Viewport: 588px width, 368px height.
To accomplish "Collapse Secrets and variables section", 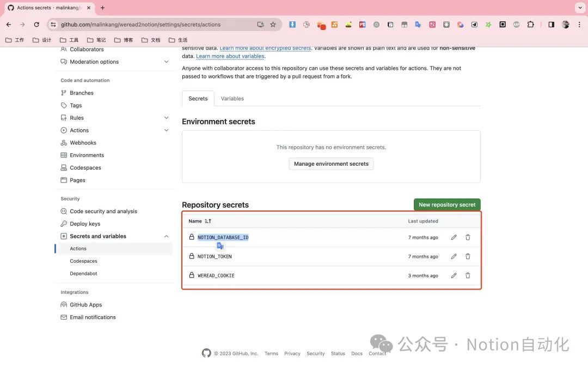I will point(166,236).
